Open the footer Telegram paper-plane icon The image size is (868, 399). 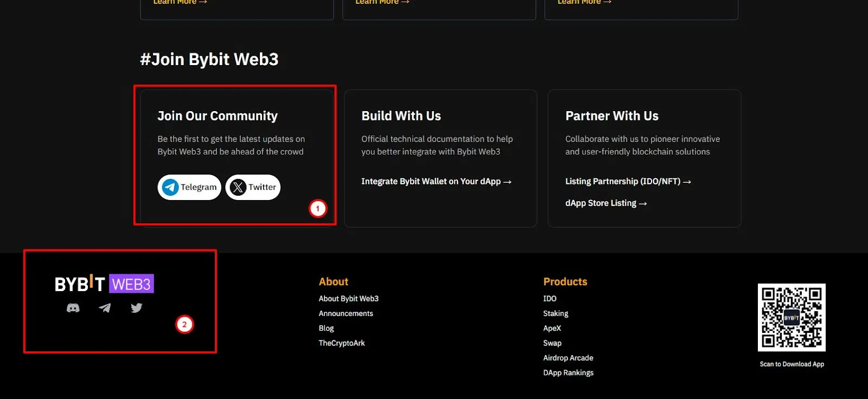point(105,308)
